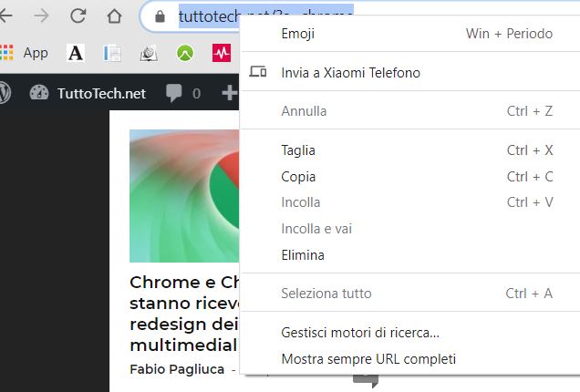
Task: Click the Chrome article thumbnail image
Action: pos(184,195)
